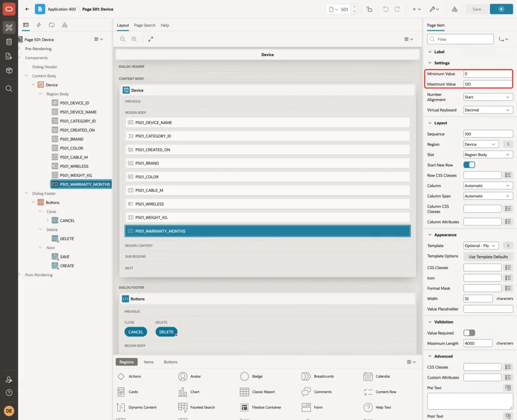Viewport: 517px width, 420px height.
Task: Toggle the Start New Row switch
Action: (469, 165)
